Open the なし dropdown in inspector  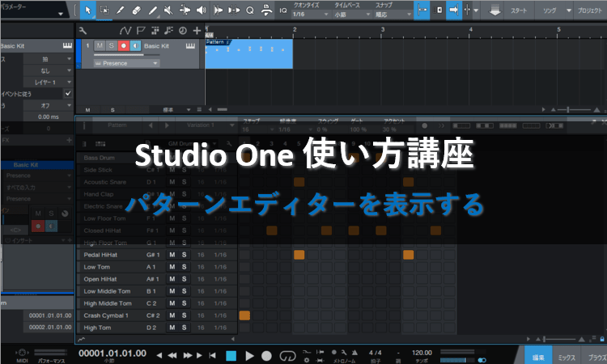pos(48,71)
